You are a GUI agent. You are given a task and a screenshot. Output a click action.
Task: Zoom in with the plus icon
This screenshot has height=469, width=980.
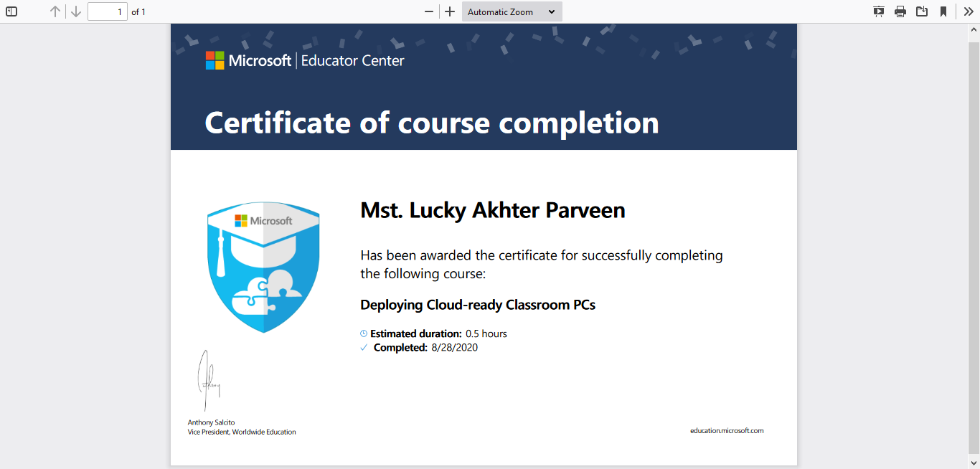pos(450,11)
